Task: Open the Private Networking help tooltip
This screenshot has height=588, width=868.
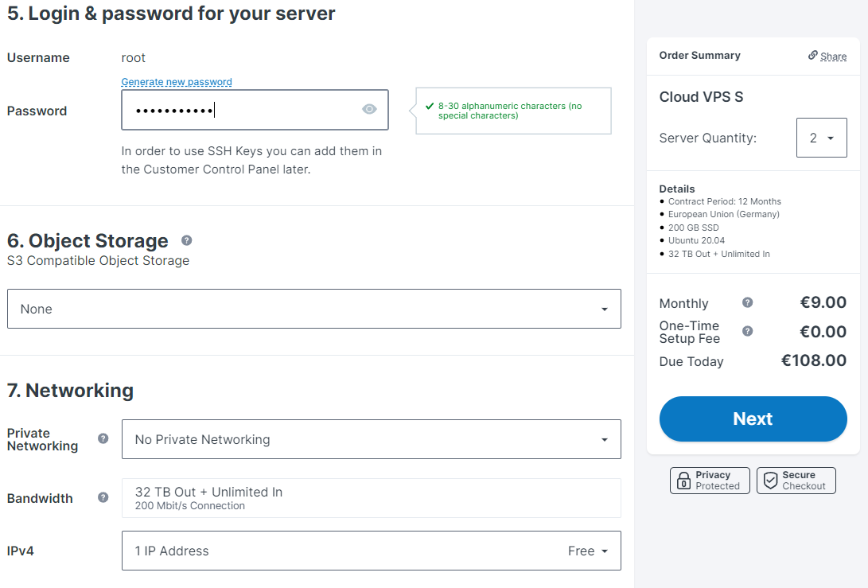Action: point(103,438)
